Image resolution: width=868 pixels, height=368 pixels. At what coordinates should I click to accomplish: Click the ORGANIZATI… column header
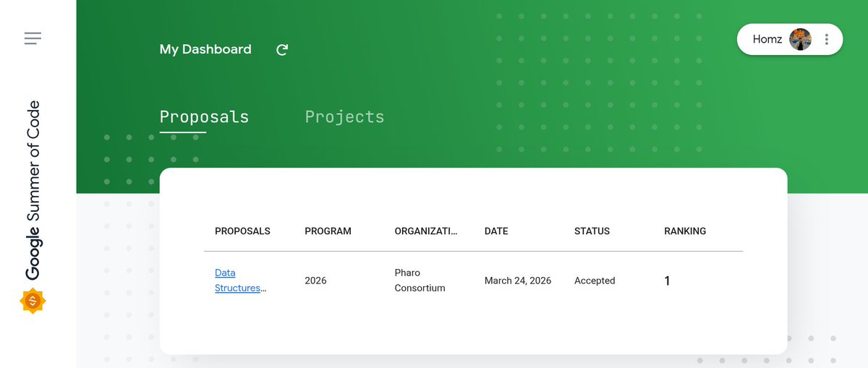click(426, 231)
